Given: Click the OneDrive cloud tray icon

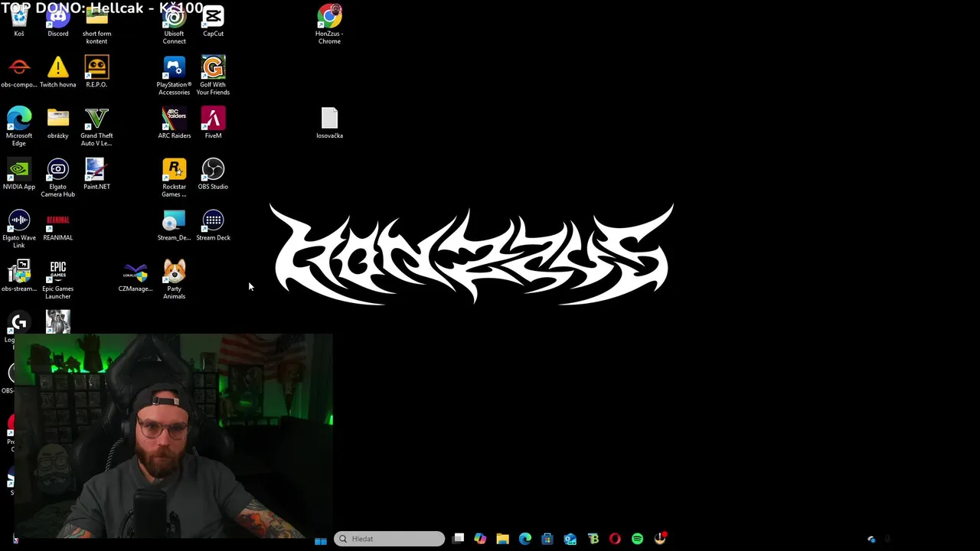Looking at the screenshot, I should point(871,540).
